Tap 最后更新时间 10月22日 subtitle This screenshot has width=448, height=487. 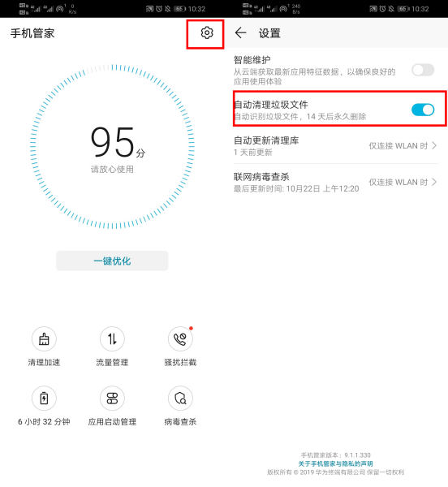[x=296, y=188]
